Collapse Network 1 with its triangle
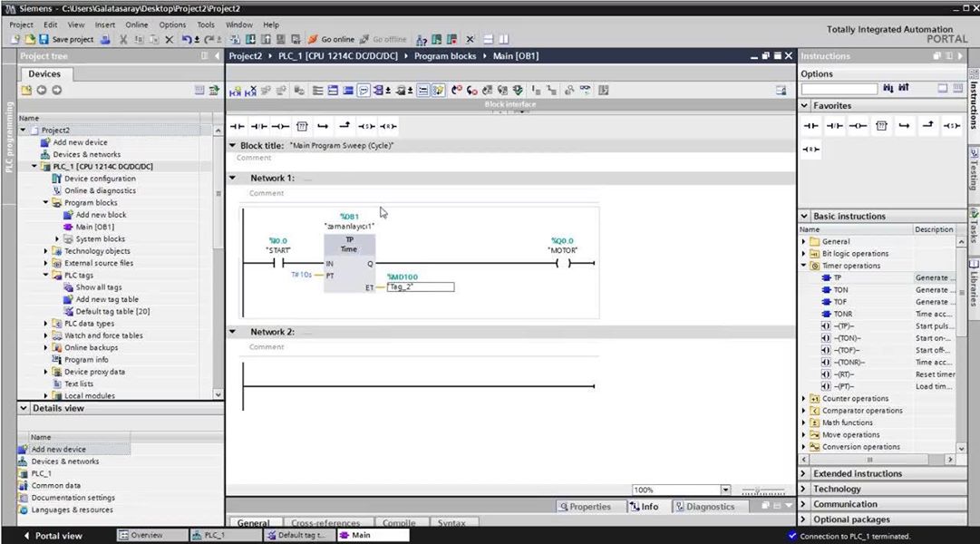Image resolution: width=980 pixels, height=544 pixels. [233, 179]
